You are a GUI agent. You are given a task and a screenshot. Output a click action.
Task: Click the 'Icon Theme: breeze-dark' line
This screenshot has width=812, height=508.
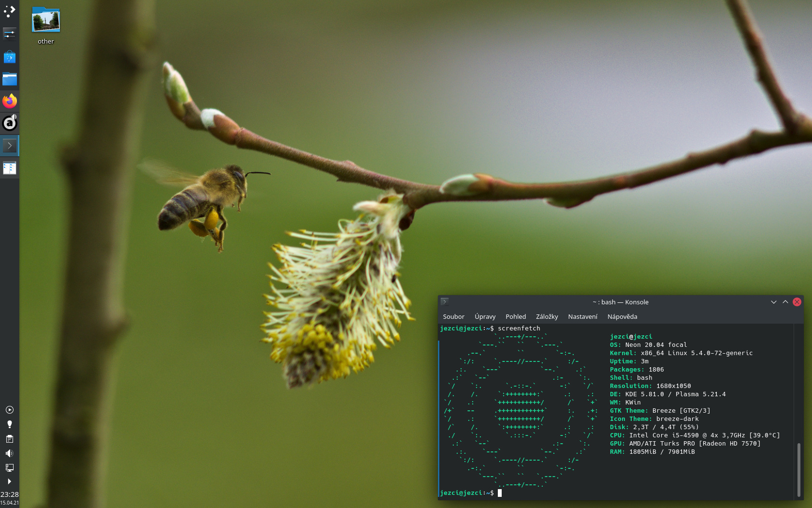pyautogui.click(x=654, y=419)
